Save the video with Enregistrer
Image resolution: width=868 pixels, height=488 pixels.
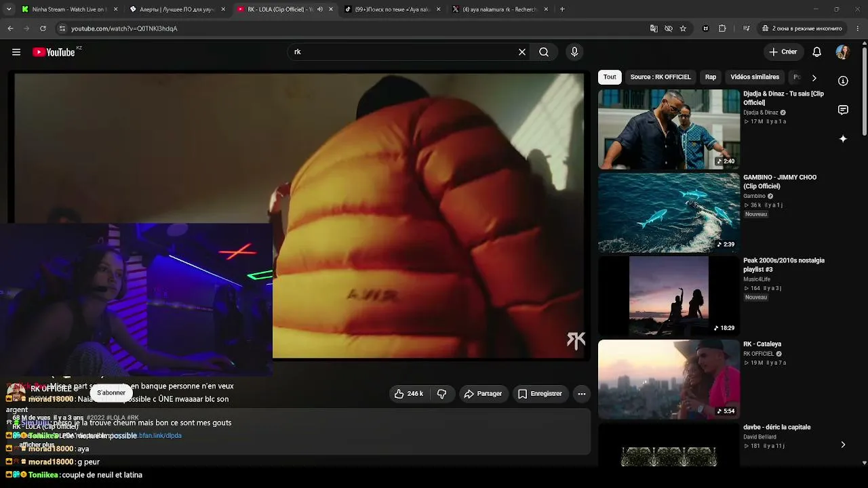click(x=540, y=394)
